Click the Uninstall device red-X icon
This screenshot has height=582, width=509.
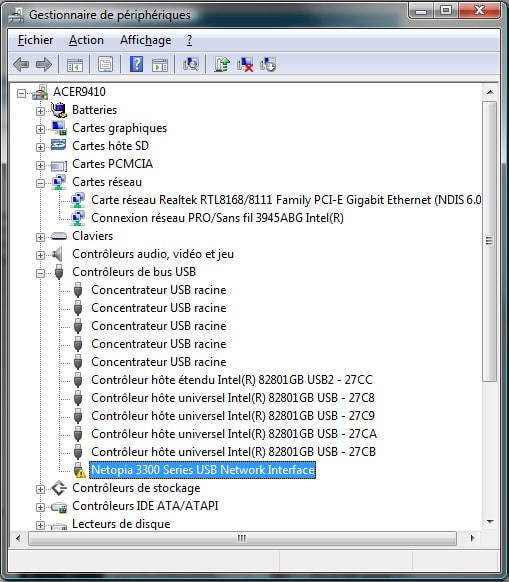[x=245, y=64]
